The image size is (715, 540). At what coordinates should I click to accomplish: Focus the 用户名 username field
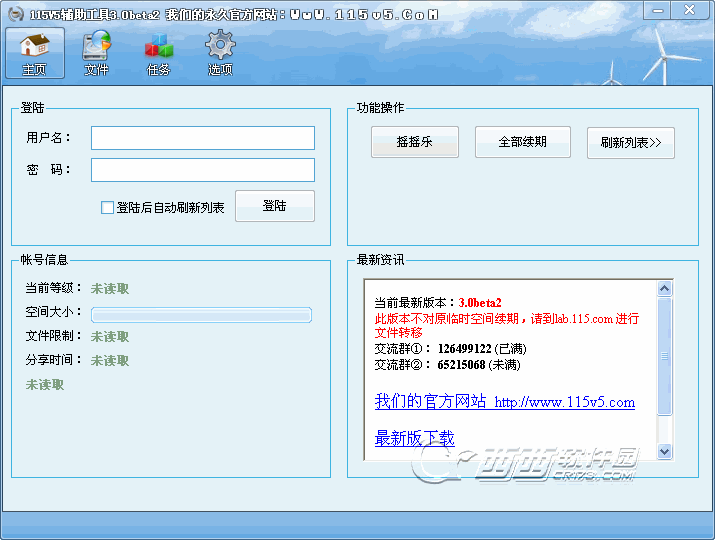point(203,138)
